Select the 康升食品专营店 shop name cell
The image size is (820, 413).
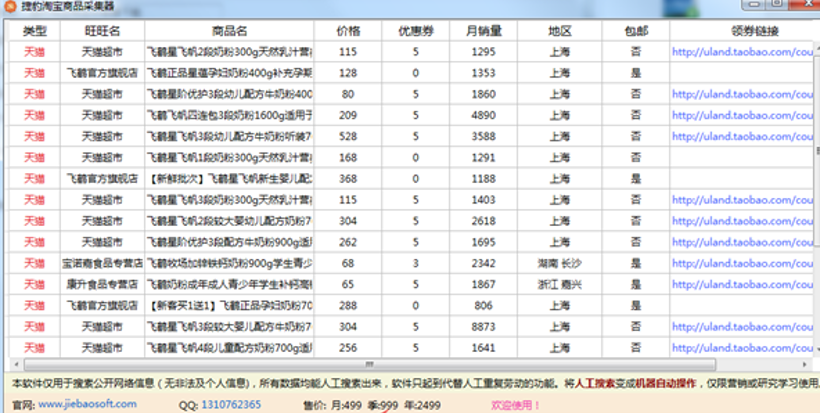(102, 284)
